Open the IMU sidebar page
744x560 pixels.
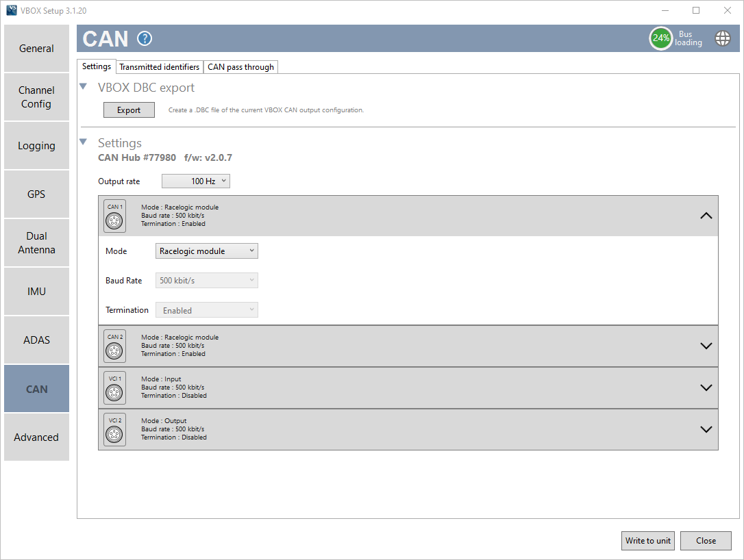click(36, 291)
